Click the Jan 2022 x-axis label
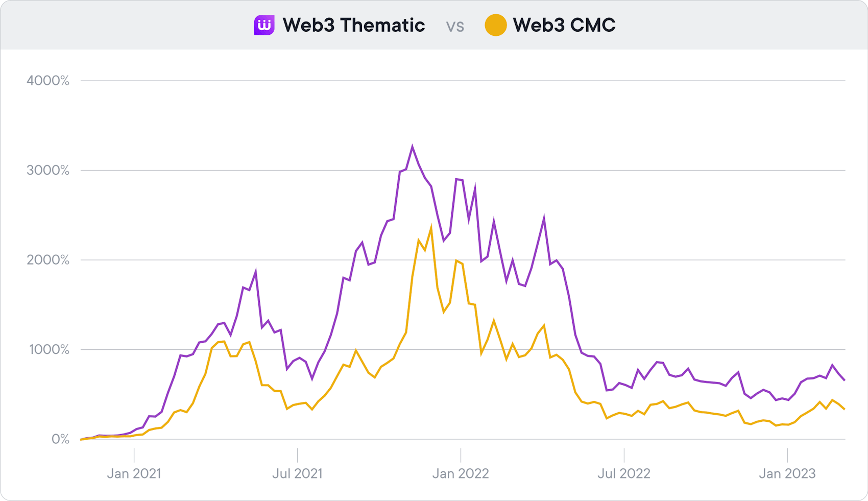This screenshot has width=868, height=501. (461, 473)
